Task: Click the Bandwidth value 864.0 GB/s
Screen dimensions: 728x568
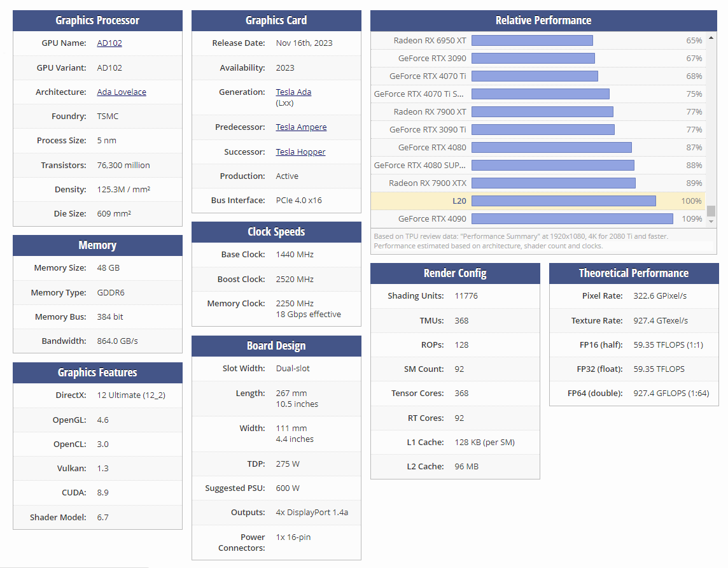Action: click(x=118, y=341)
